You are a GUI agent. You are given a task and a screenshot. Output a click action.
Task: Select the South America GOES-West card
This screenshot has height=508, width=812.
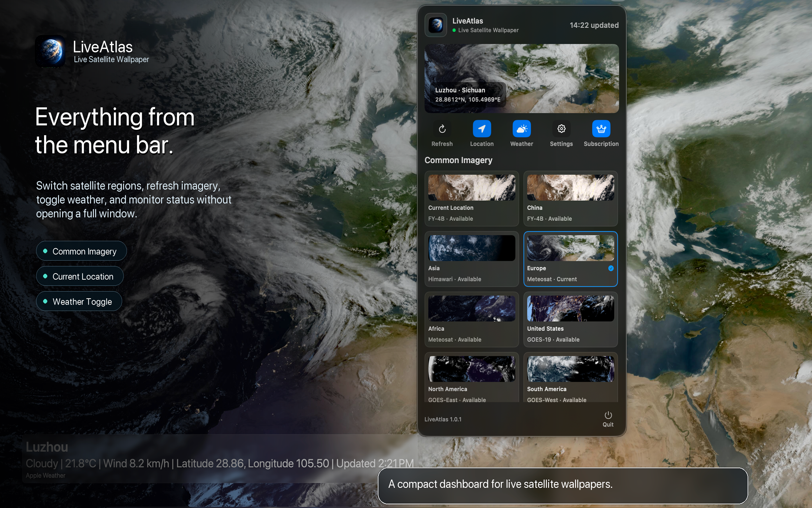(570, 378)
